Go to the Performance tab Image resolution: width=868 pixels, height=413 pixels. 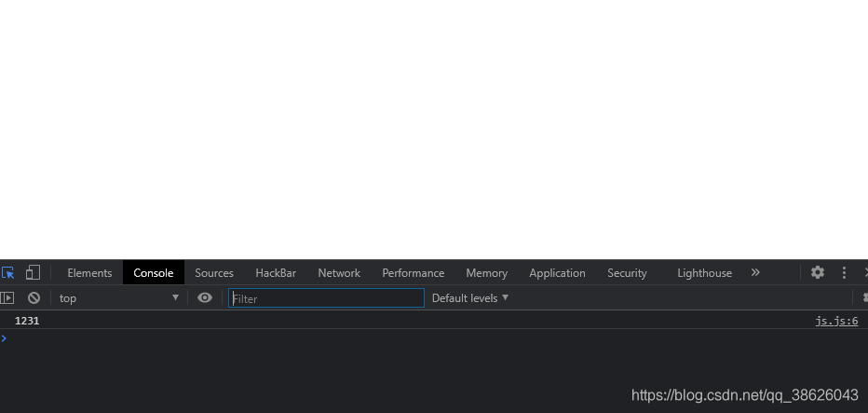coord(413,273)
